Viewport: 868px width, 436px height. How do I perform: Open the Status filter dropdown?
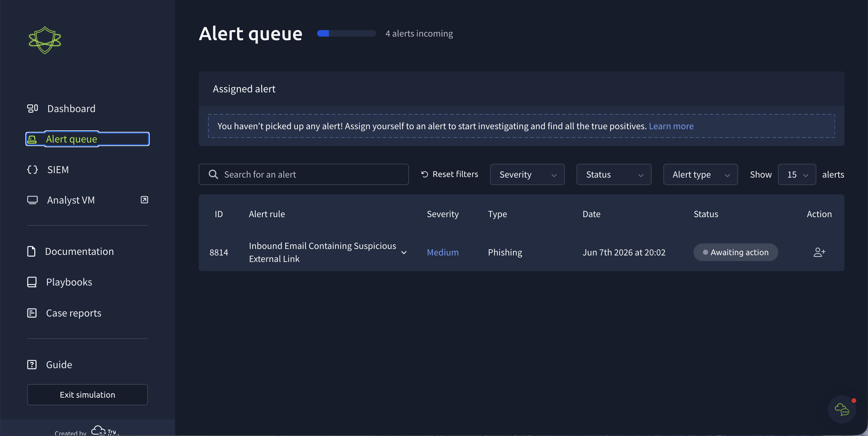pos(614,174)
